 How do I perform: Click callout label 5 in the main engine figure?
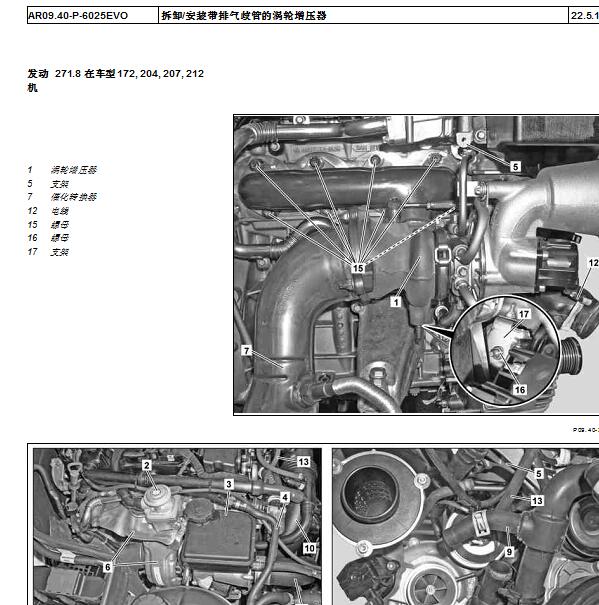tap(515, 167)
